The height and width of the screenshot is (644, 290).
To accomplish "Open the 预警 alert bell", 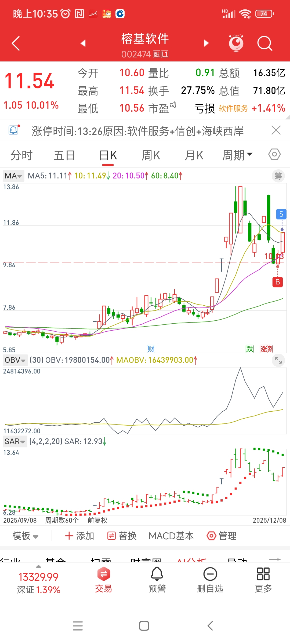I will pyautogui.click(x=157, y=580).
